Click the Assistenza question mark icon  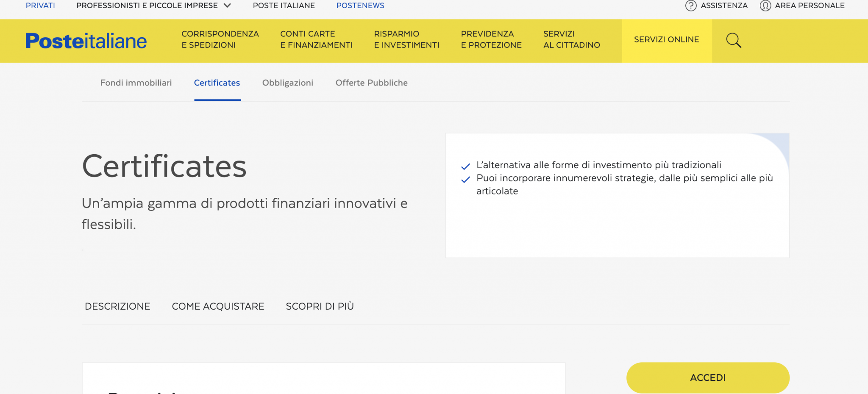point(690,6)
